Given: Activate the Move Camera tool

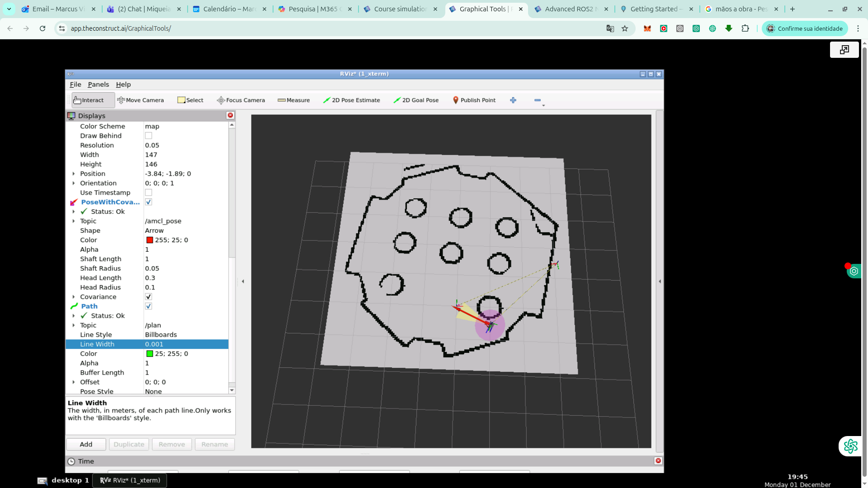Looking at the screenshot, I should (141, 100).
